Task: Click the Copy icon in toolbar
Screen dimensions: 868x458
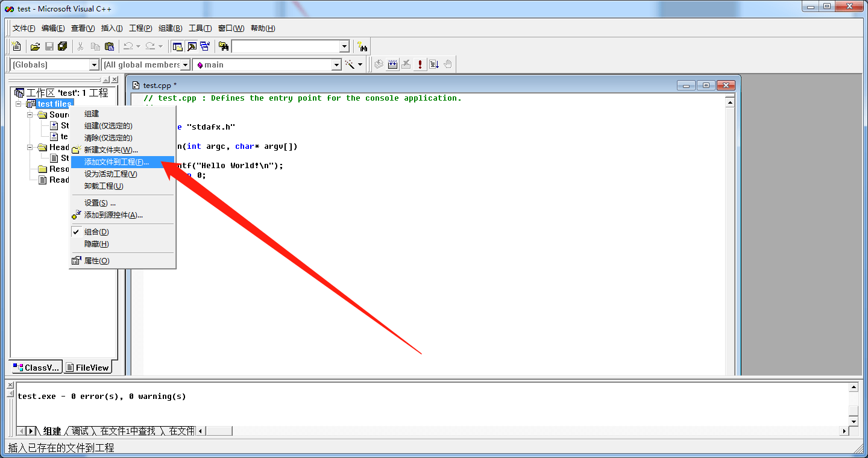Action: (x=95, y=46)
